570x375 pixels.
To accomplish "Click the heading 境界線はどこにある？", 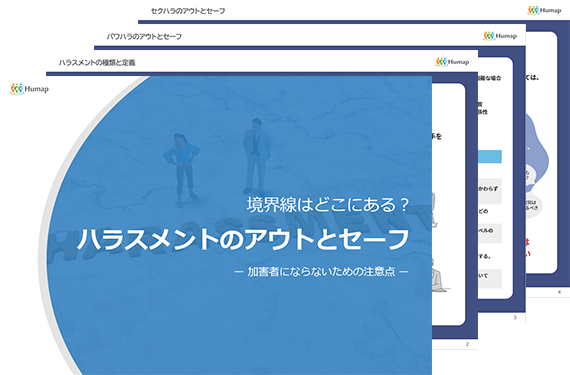I will 328,205.
